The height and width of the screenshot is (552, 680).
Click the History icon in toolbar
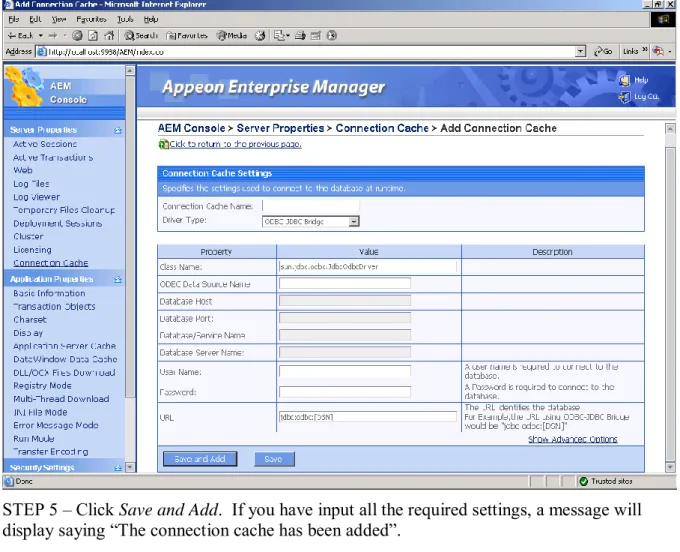(260, 36)
